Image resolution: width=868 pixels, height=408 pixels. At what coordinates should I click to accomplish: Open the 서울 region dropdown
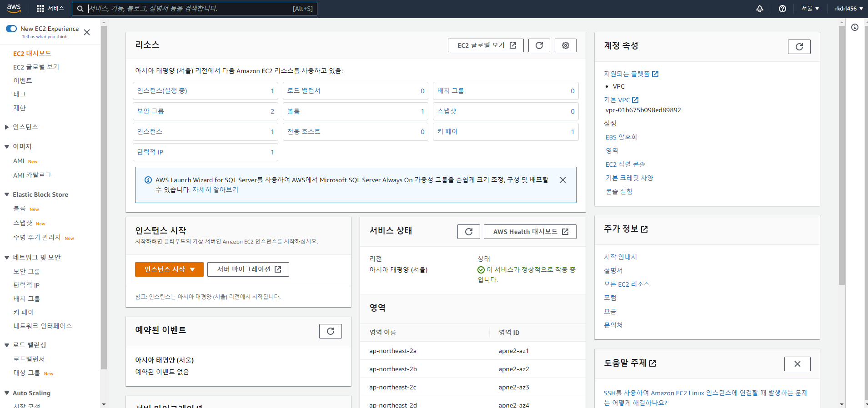tap(810, 9)
